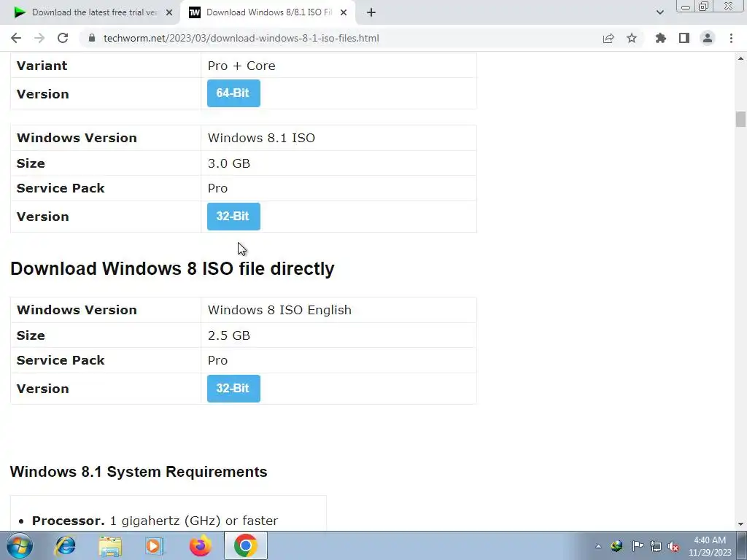Click the 'Windows 8 ISO English' cell
Screen dimensions: 747x560
(x=338, y=310)
